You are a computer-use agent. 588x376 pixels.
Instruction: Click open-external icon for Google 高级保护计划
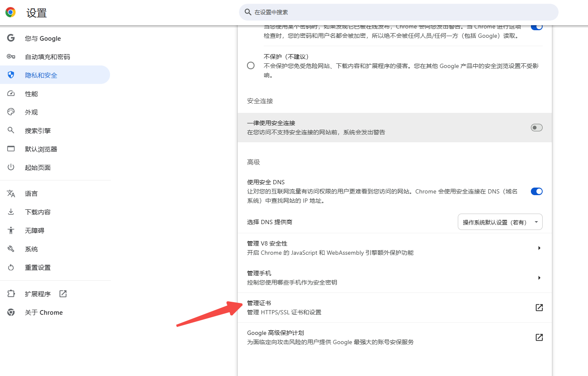(539, 337)
